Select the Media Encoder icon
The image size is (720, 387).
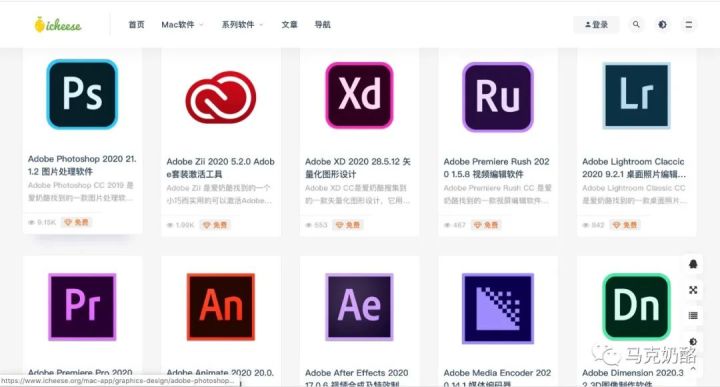(498, 308)
